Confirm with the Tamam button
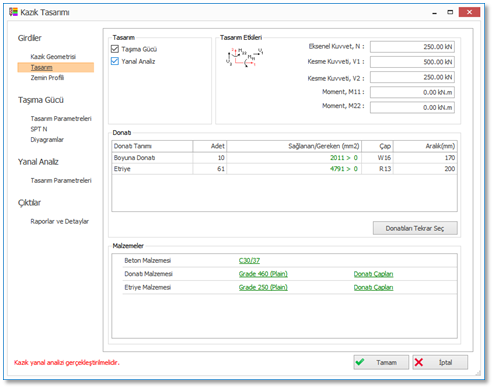The height and width of the screenshot is (389, 494). [x=381, y=362]
